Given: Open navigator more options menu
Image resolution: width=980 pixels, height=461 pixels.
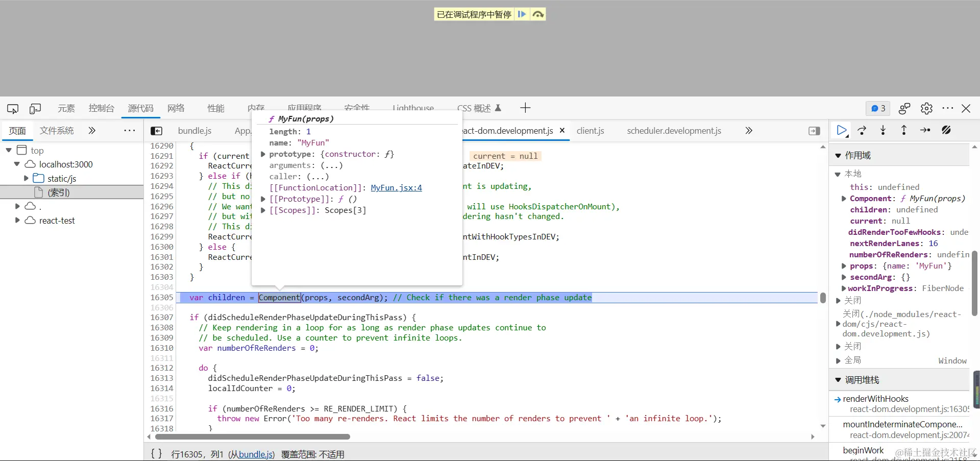Looking at the screenshot, I should [130, 131].
